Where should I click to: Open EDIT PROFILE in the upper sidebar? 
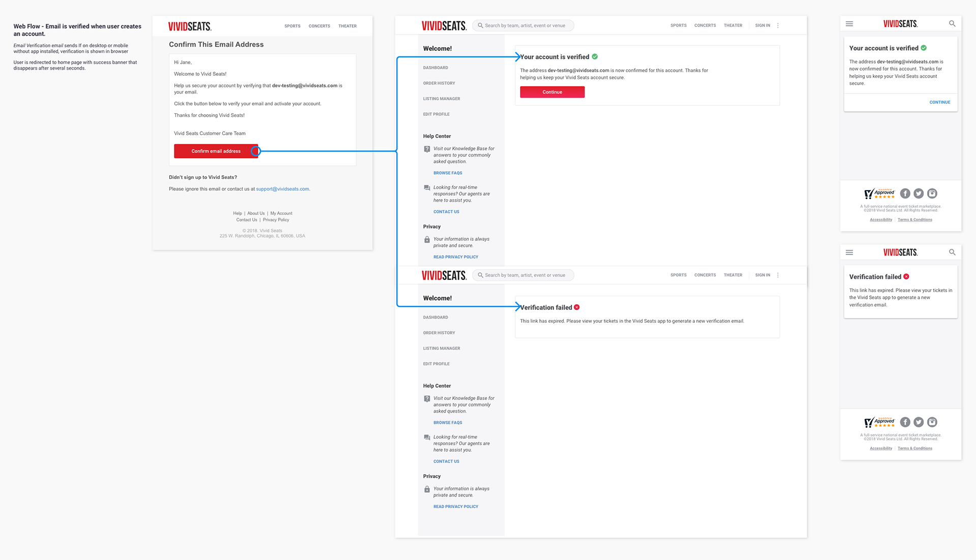coord(436,114)
